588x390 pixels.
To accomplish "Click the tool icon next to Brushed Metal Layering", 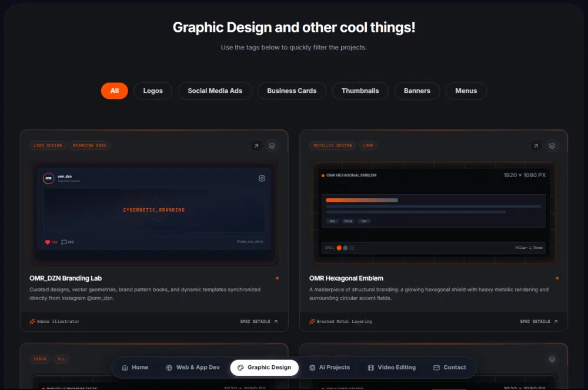I will [x=312, y=321].
